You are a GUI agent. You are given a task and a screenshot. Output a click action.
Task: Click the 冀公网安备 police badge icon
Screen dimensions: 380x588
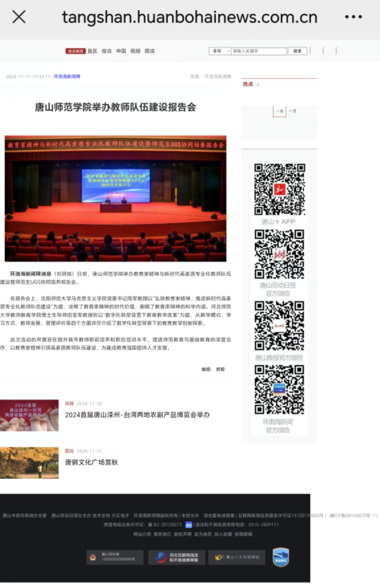93,557
